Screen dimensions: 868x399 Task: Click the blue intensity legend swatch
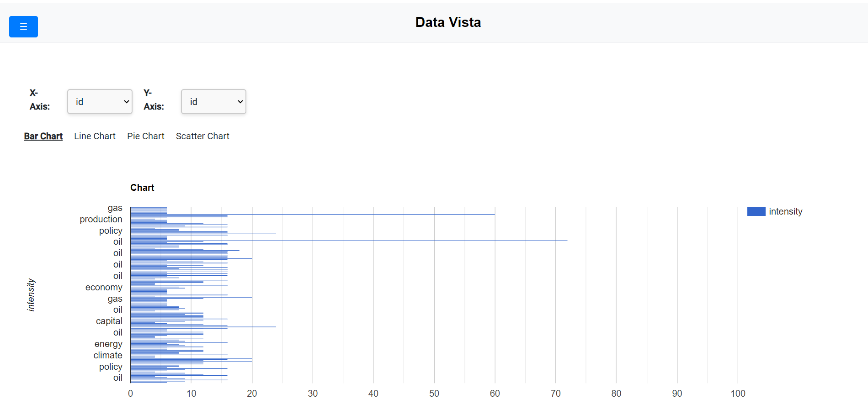756,211
